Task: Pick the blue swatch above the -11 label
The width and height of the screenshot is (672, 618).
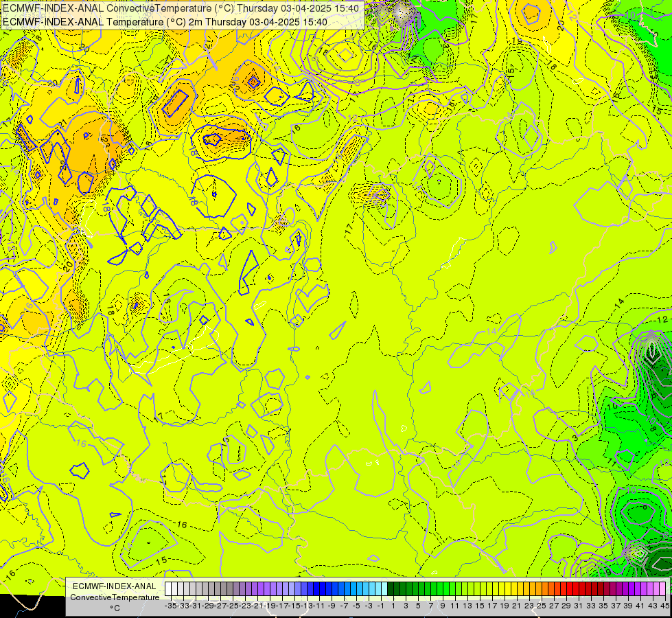Action: [x=316, y=588]
